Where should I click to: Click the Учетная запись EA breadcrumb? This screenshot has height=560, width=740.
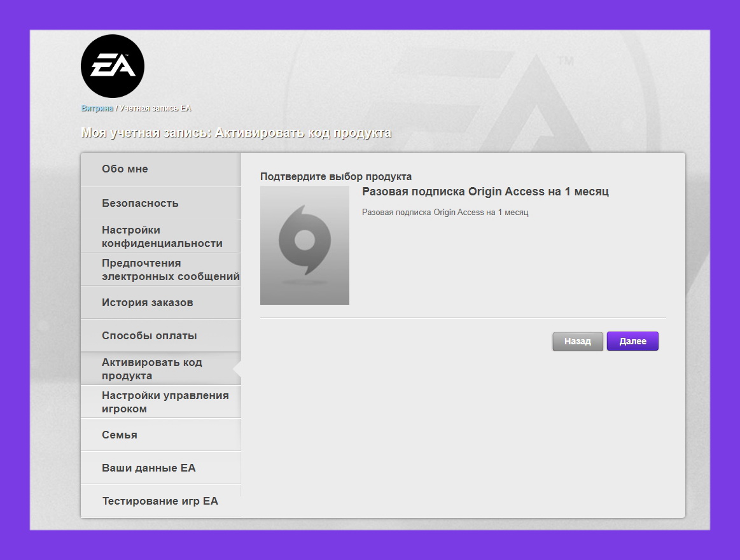point(155,108)
